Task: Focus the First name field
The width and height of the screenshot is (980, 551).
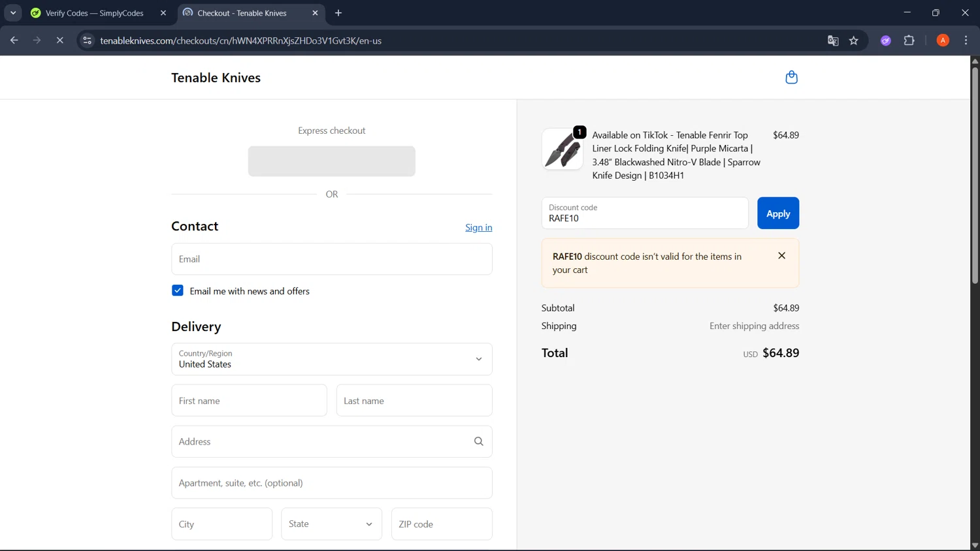Action: click(x=249, y=401)
